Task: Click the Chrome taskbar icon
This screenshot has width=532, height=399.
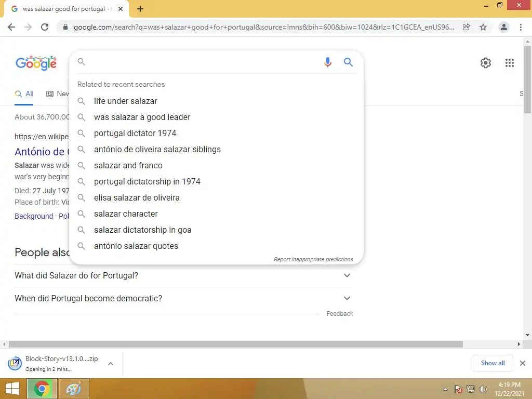Action: [42, 389]
